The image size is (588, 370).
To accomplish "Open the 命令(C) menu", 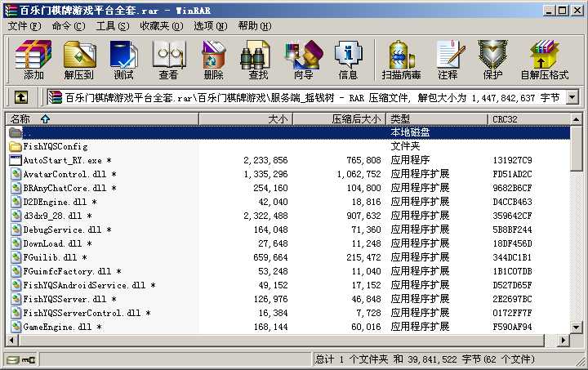I will pos(69,26).
